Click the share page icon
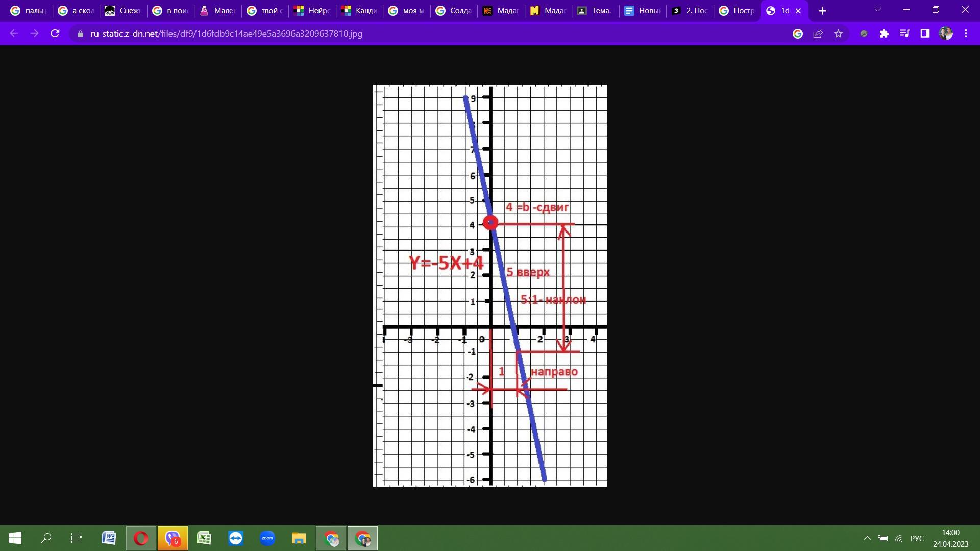This screenshot has height=551, width=980. pyautogui.click(x=818, y=34)
